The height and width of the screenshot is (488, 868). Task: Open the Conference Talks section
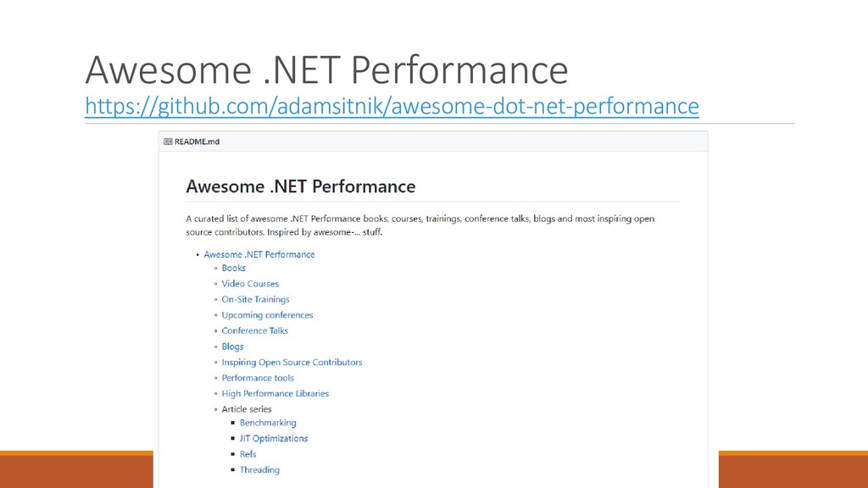(x=254, y=331)
